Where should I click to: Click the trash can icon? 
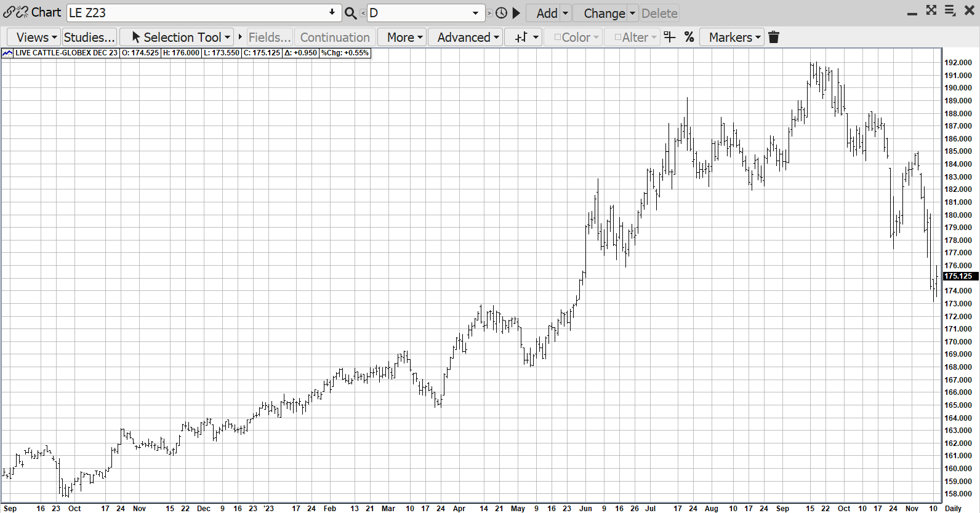(x=774, y=38)
